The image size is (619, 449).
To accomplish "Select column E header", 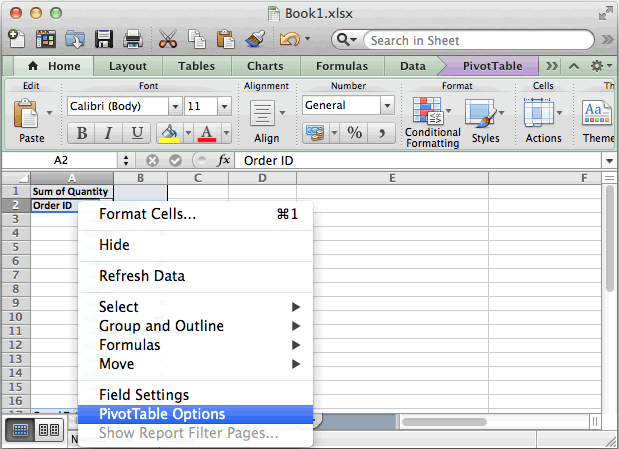I will 392,178.
